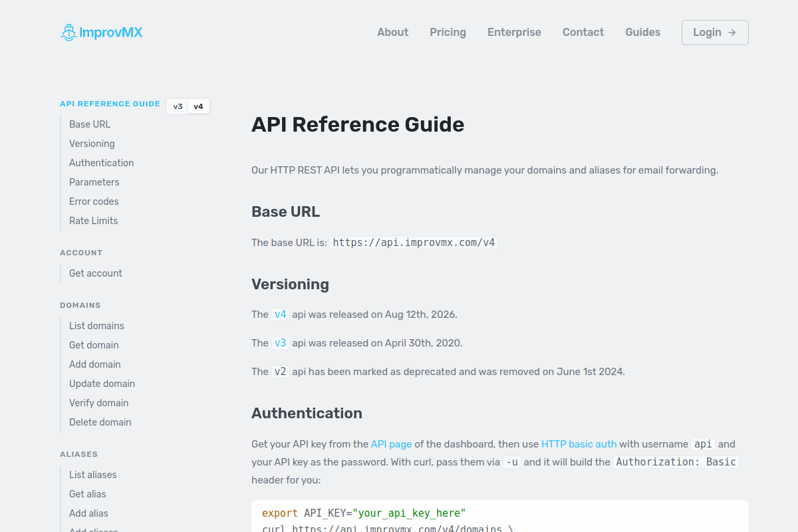798x532 pixels.
Task: Open the Pricing page
Action: 448,33
